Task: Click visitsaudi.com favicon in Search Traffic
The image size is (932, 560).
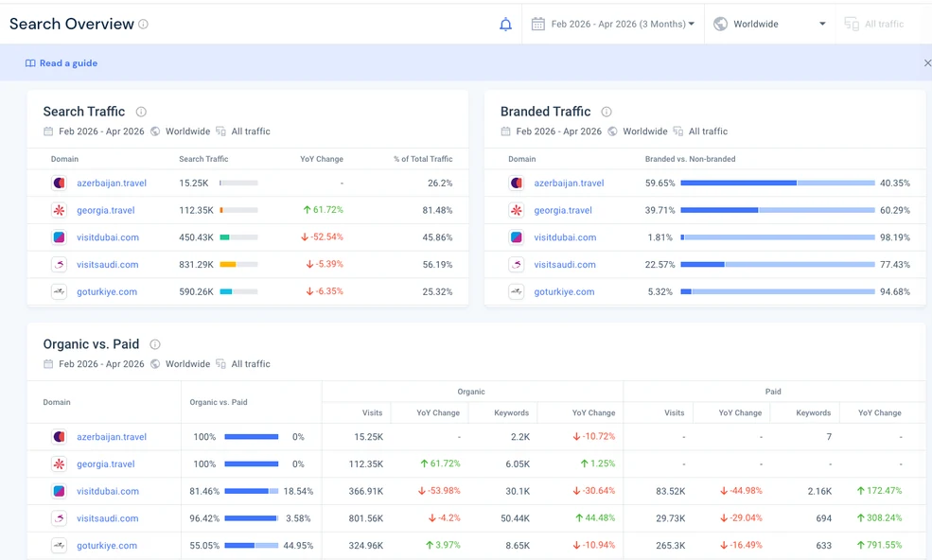Action: coord(59,265)
